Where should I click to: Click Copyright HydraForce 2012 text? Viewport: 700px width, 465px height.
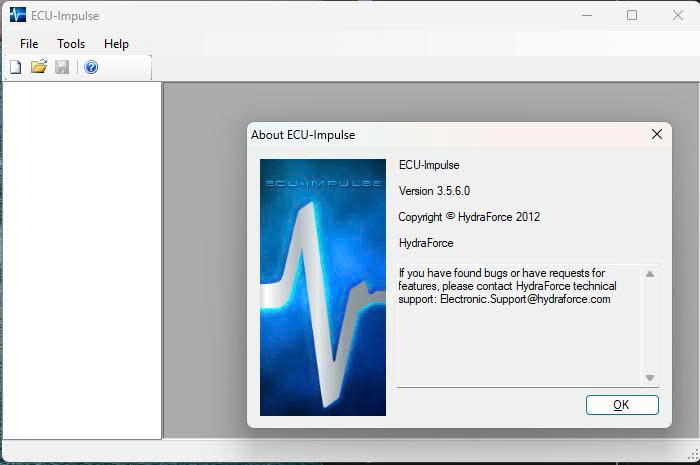tap(469, 217)
